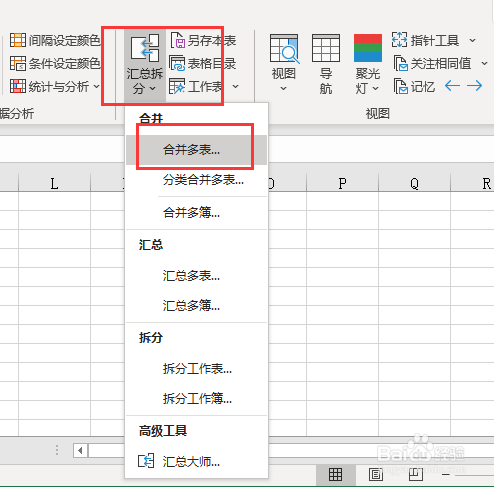Screen dimensions: 494x487
Task: Select column Q header
Action: click(414, 183)
